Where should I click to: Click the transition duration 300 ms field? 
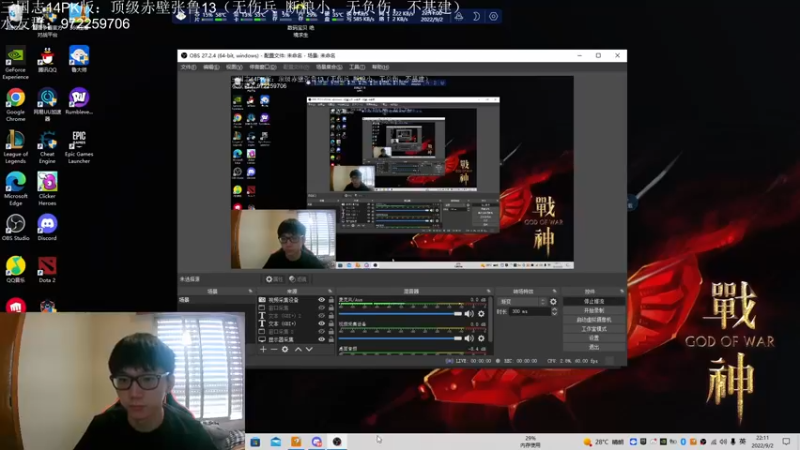pyautogui.click(x=530, y=312)
